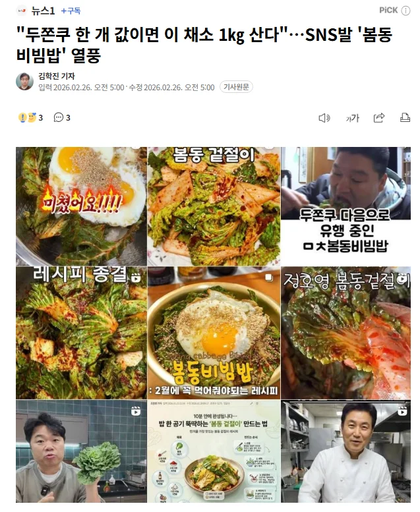Open the 봄동 겉절이 dish image

(214, 206)
